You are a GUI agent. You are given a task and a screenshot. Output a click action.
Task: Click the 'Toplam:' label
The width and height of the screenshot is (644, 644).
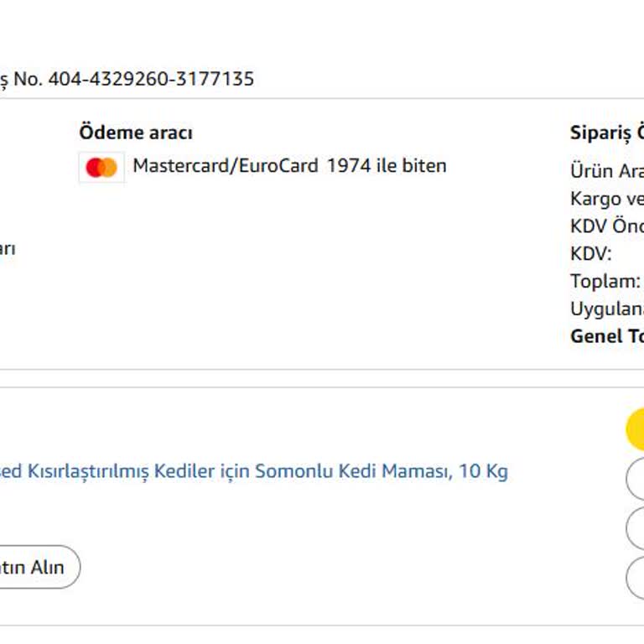605,281
